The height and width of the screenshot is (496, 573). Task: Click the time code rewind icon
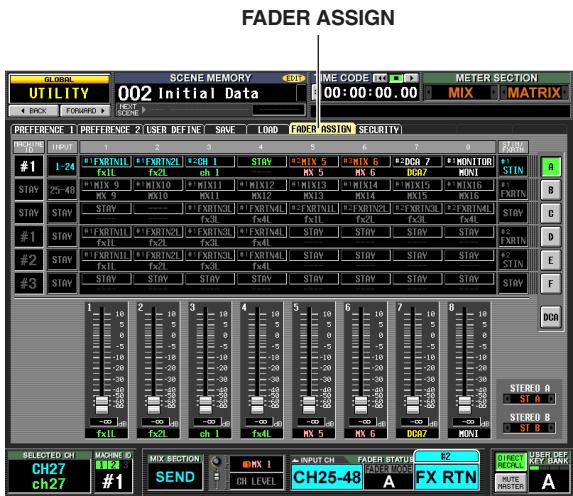click(380, 78)
